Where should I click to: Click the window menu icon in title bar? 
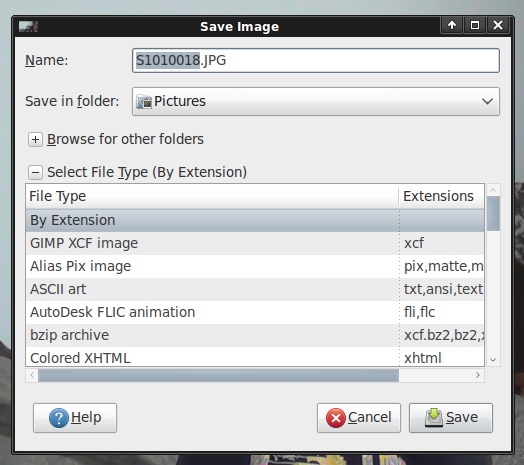pos(28,26)
